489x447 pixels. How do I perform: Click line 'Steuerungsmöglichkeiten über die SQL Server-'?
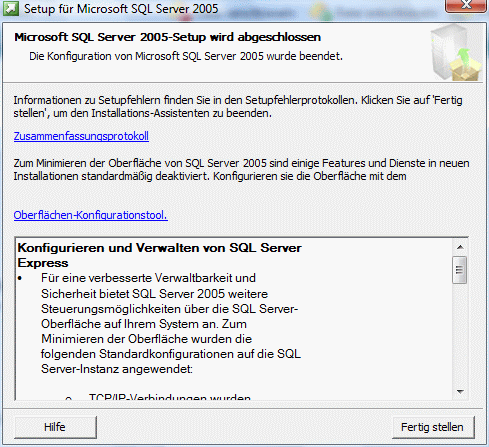(169, 309)
